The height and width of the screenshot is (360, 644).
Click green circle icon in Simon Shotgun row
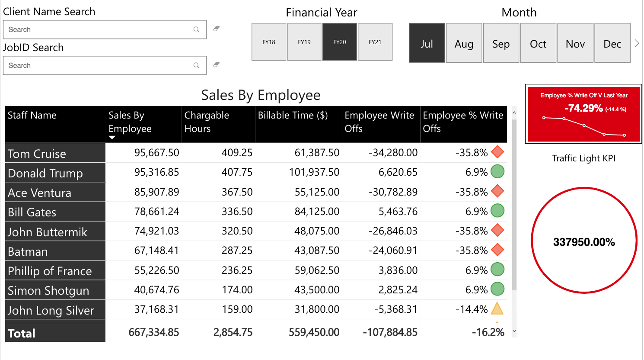[x=497, y=289]
